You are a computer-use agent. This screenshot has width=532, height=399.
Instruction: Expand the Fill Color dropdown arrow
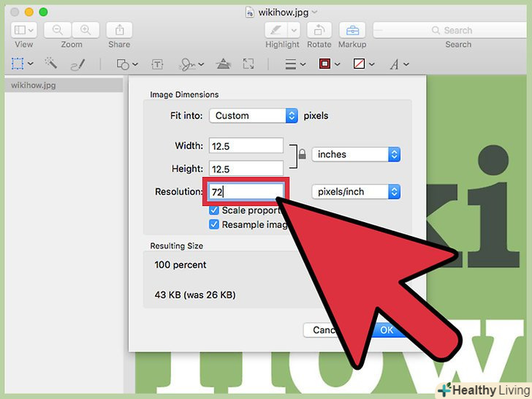pos(371,64)
